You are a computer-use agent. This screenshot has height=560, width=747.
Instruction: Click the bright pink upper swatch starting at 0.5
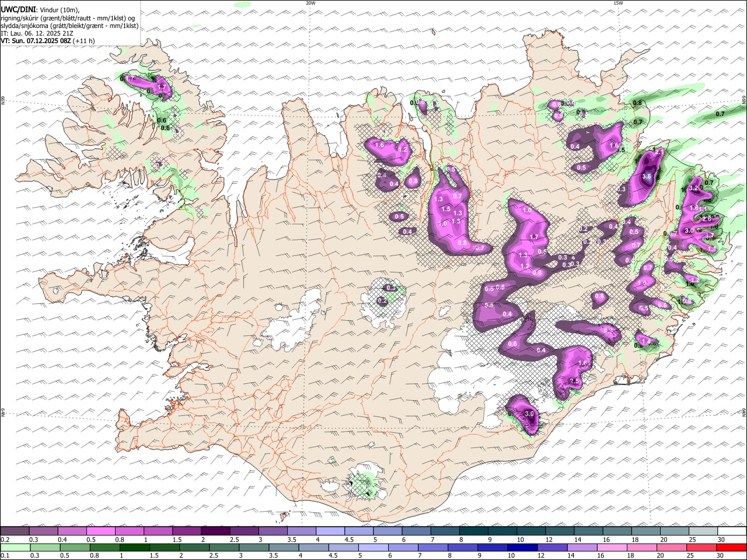pyautogui.click(x=101, y=531)
